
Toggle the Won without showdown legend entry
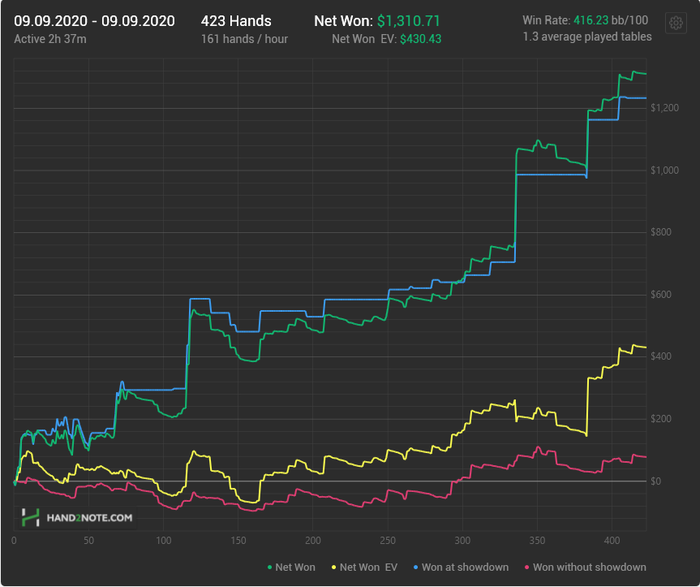click(585, 567)
